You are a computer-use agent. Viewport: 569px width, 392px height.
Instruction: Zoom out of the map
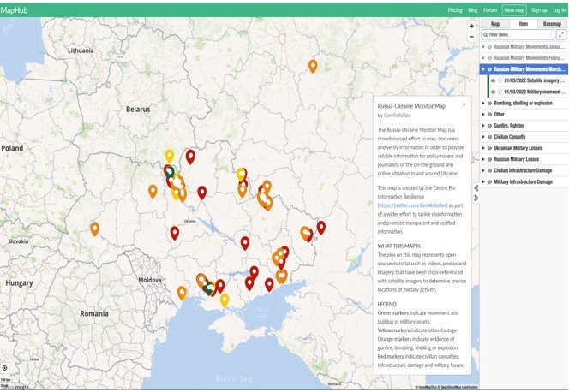(x=472, y=37)
